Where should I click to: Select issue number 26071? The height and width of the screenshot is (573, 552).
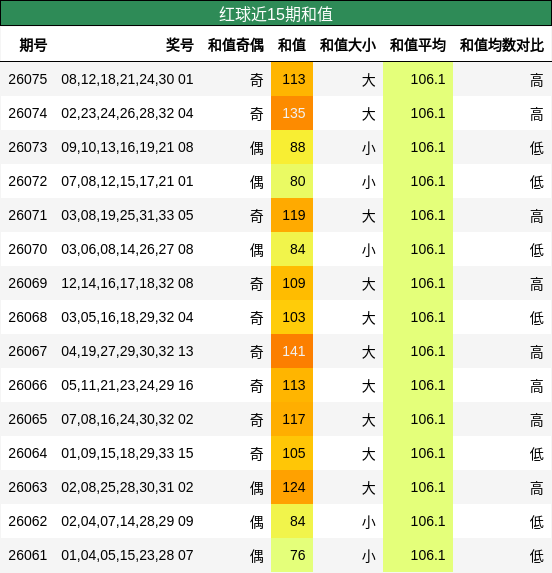(28, 215)
